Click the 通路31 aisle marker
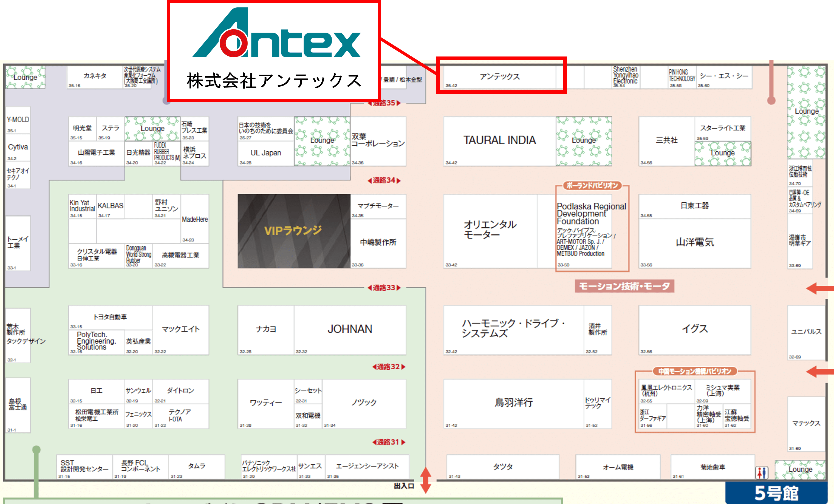This screenshot has height=504, width=834. coord(388,442)
